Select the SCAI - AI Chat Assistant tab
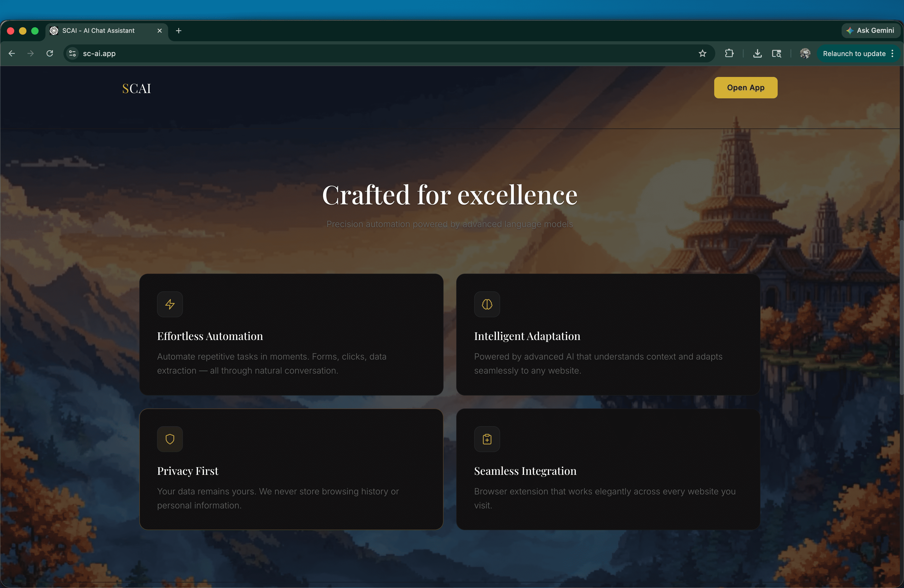Viewport: 904px width, 588px height. click(98, 31)
